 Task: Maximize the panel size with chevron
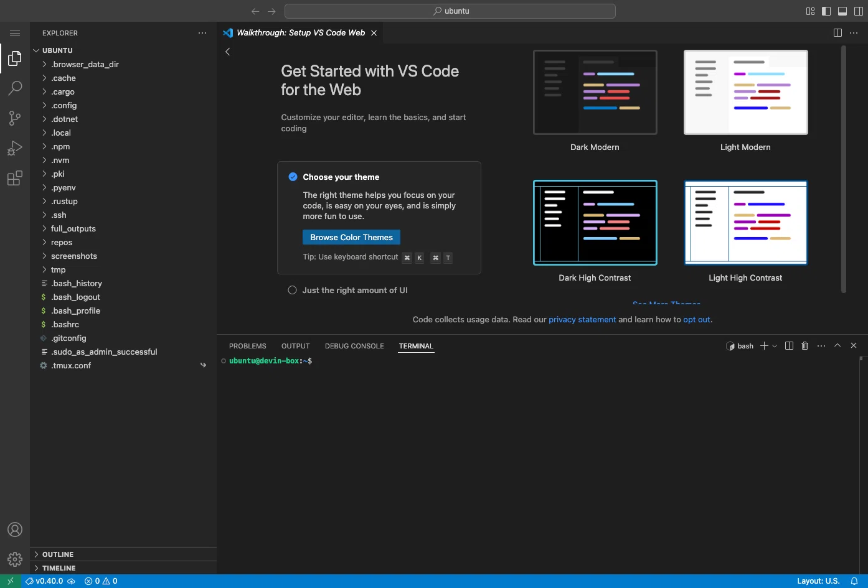click(837, 346)
